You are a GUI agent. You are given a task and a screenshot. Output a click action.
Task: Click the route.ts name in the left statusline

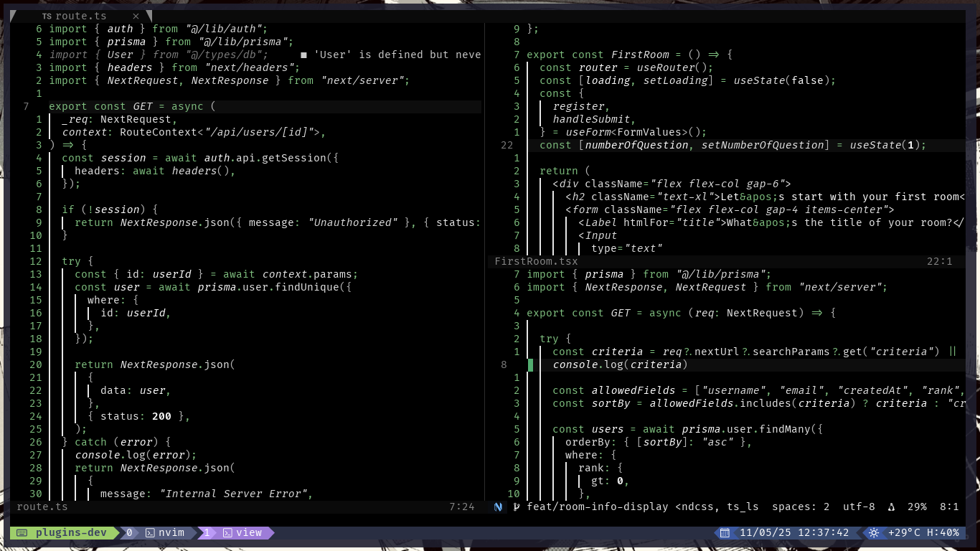click(x=42, y=507)
